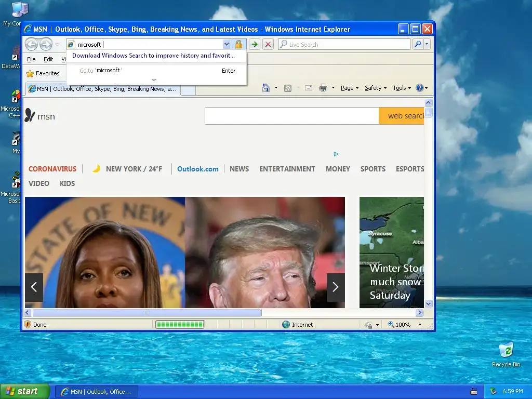Open the recent pages dropdown arrow

(x=57, y=45)
